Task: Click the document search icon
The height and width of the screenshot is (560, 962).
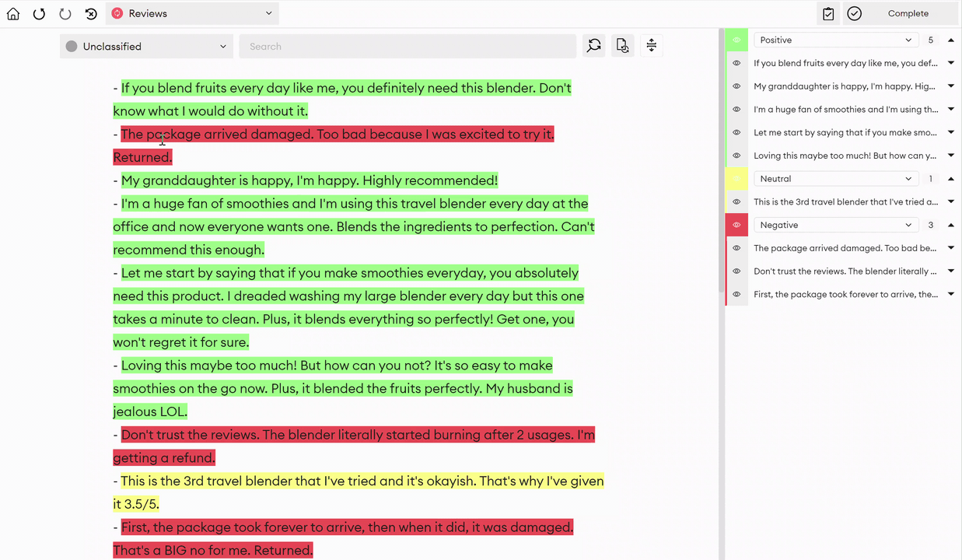Action: [622, 46]
